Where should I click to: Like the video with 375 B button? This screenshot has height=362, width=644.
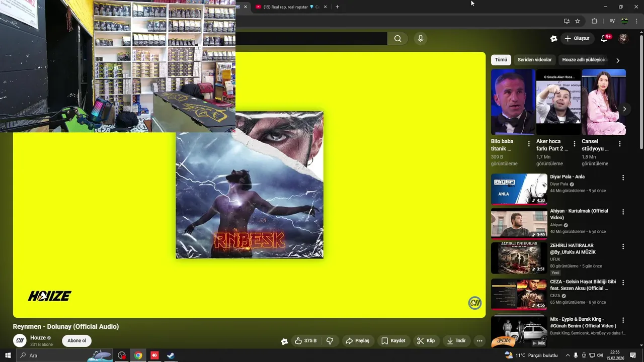tap(306, 341)
